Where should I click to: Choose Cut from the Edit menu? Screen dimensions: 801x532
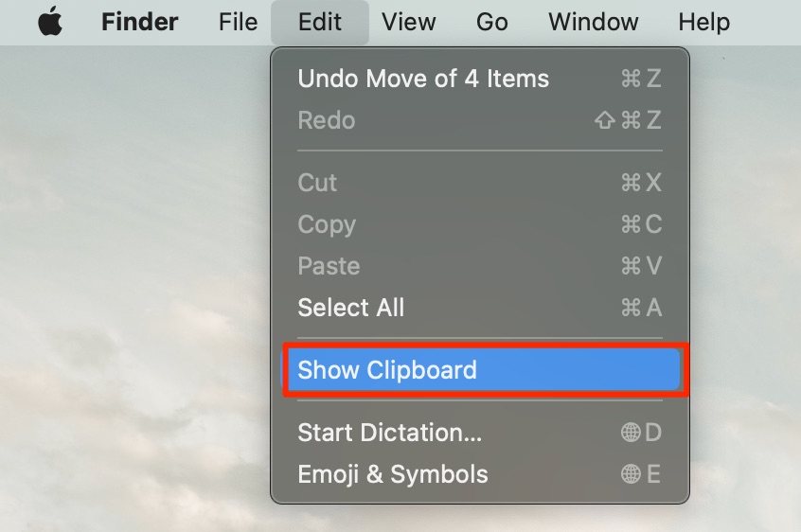(480, 183)
